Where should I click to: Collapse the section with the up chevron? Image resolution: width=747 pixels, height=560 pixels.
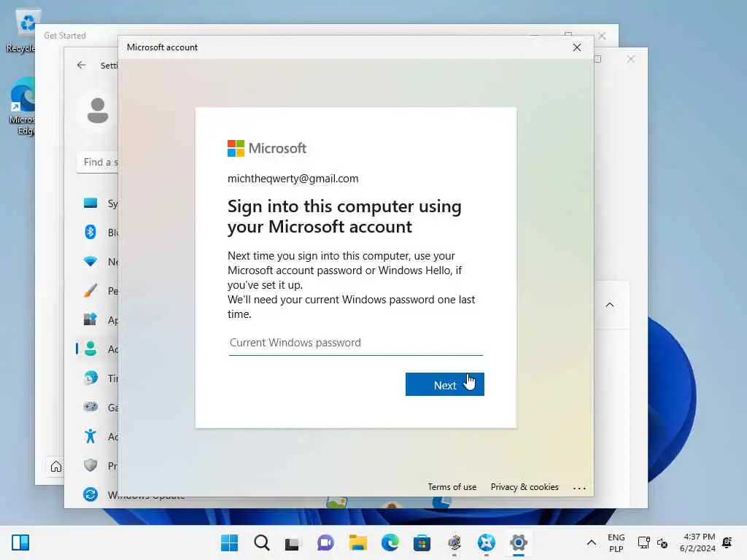tap(610, 305)
